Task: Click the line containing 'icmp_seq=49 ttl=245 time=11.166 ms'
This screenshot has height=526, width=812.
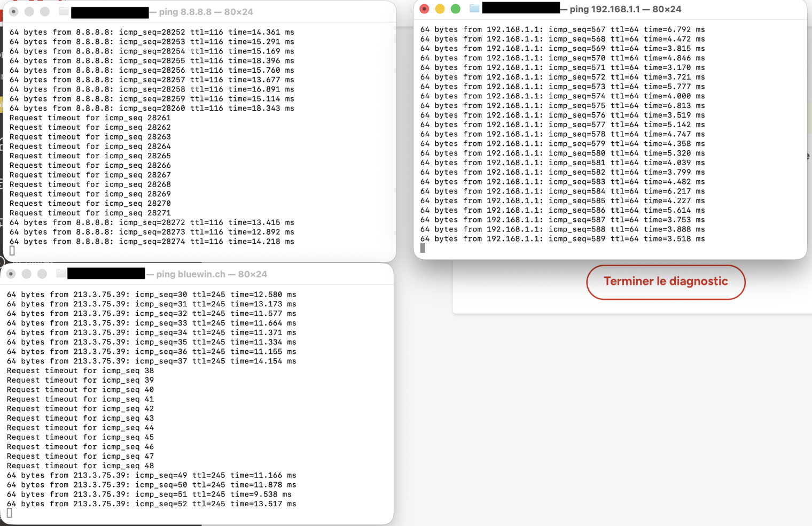Action: click(x=151, y=475)
